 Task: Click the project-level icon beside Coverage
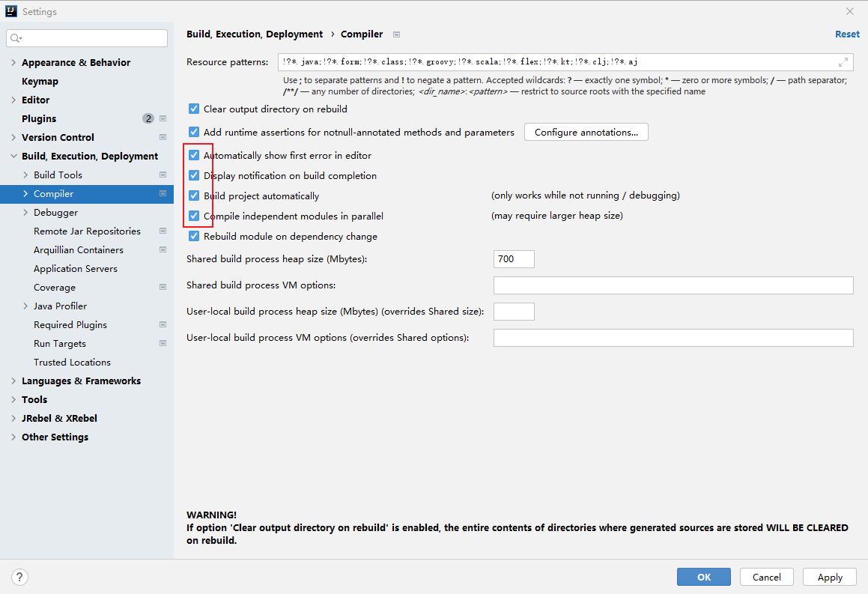163,287
